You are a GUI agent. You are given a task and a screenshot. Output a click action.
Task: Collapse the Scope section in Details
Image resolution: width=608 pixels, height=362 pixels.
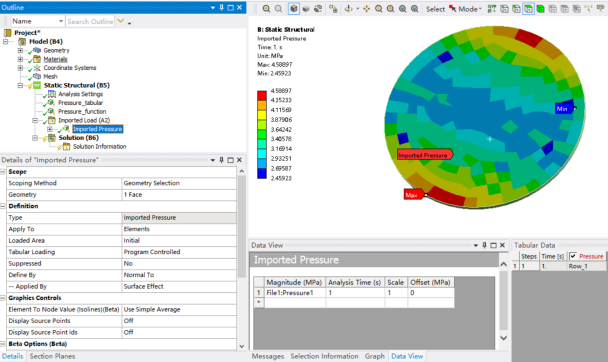3,171
